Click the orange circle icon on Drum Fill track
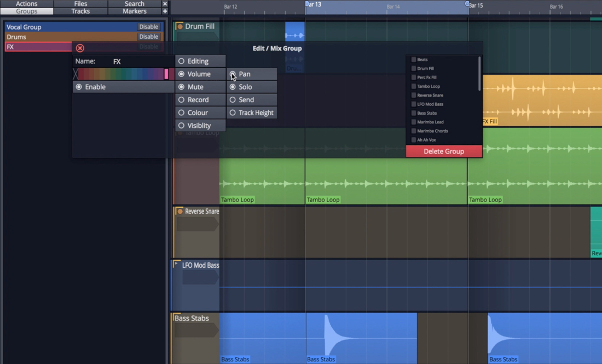This screenshot has height=364, width=602. coord(180,26)
